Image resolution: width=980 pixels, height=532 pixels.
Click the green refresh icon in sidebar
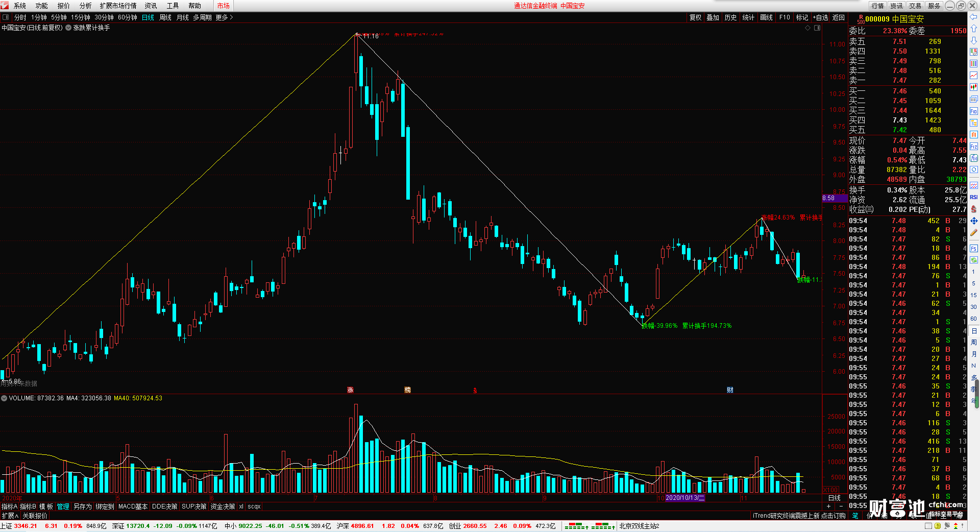(x=973, y=260)
